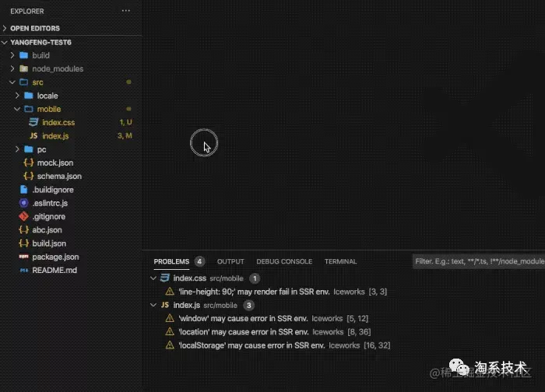Open .buildignore file
The height and width of the screenshot is (392, 545).
pos(53,190)
